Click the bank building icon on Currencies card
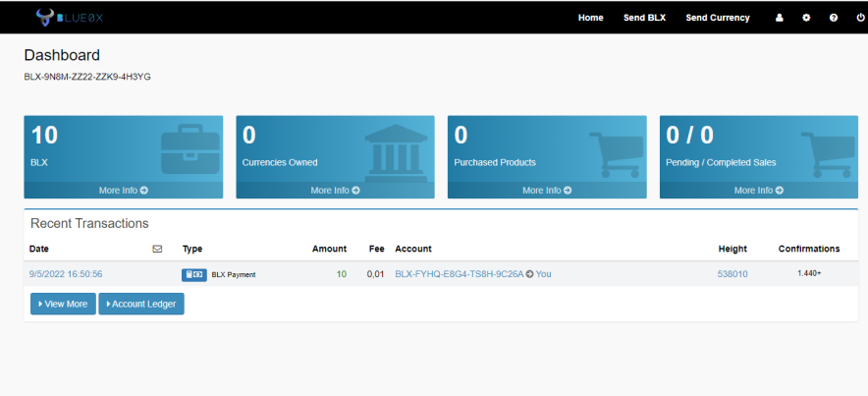This screenshot has width=868, height=396. pos(397,153)
